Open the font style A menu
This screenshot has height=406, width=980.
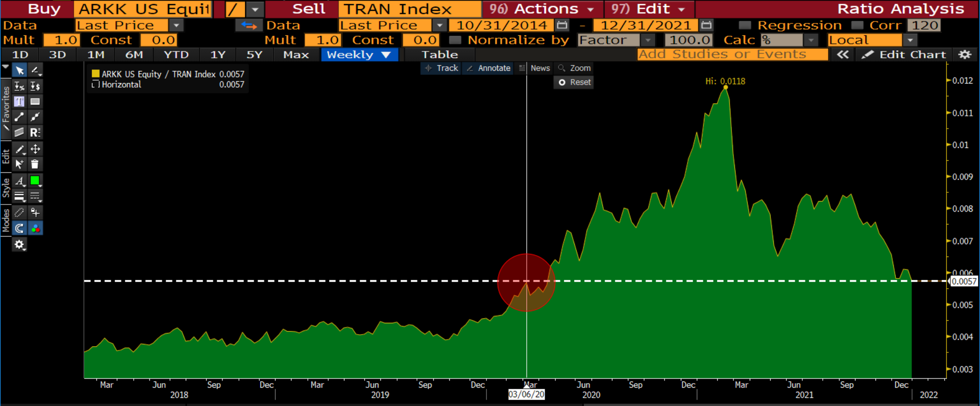[19, 181]
